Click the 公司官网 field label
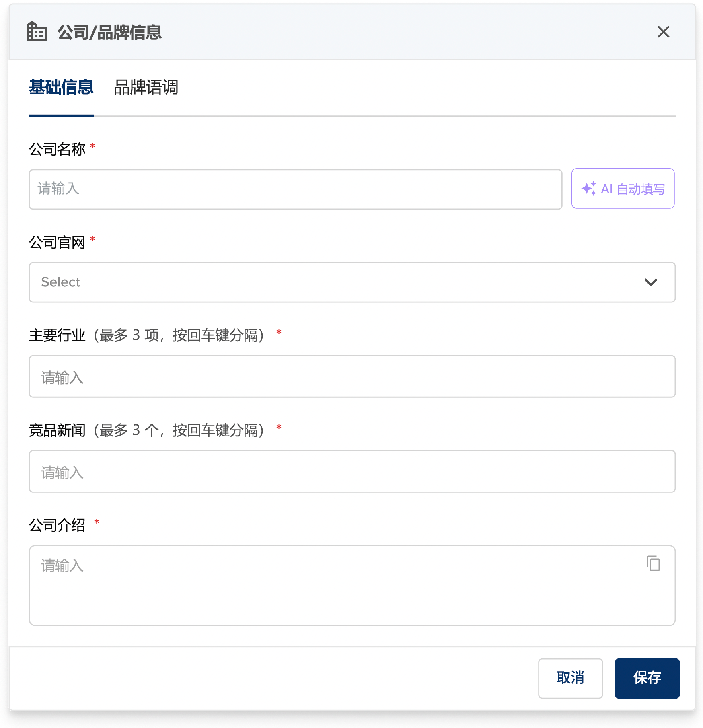703x728 pixels. point(57,243)
